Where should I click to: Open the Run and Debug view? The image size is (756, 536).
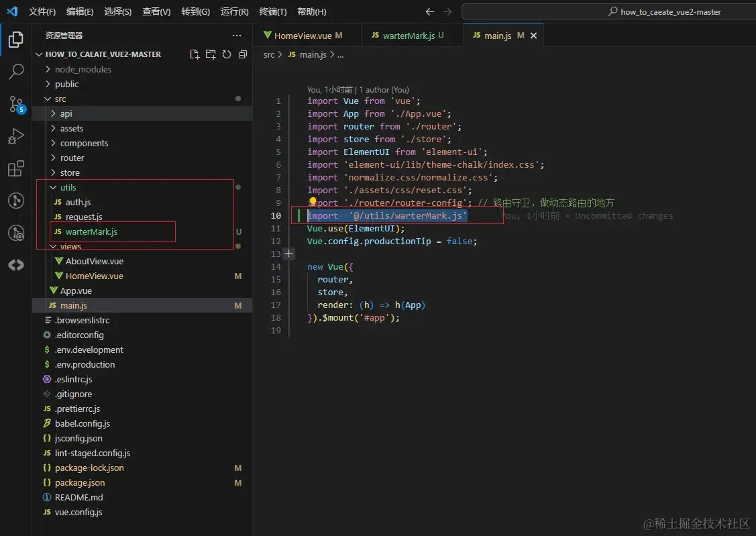pos(16,136)
